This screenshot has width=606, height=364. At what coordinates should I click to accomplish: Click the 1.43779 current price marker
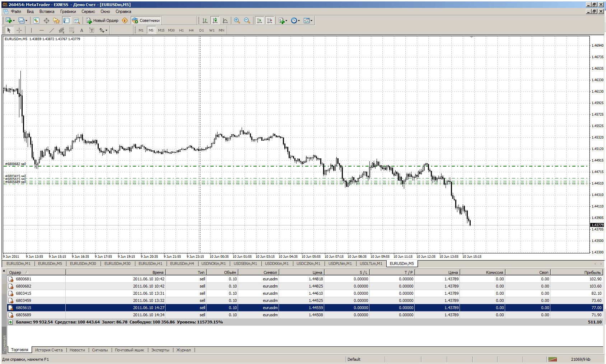tap(597, 225)
